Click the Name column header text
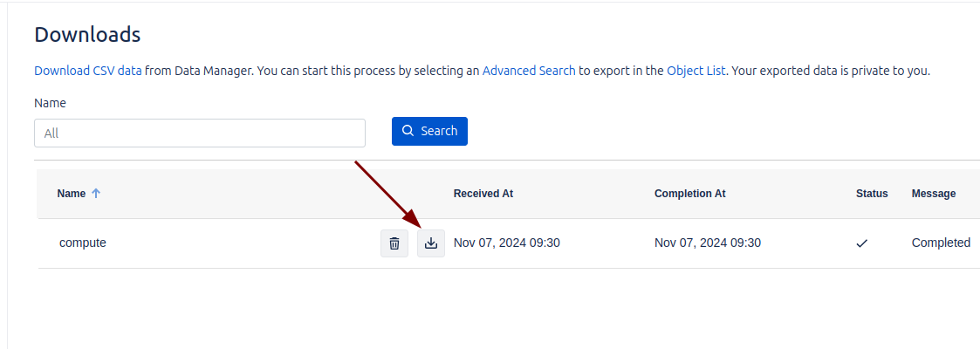This screenshot has height=349, width=980. pyautogui.click(x=72, y=194)
